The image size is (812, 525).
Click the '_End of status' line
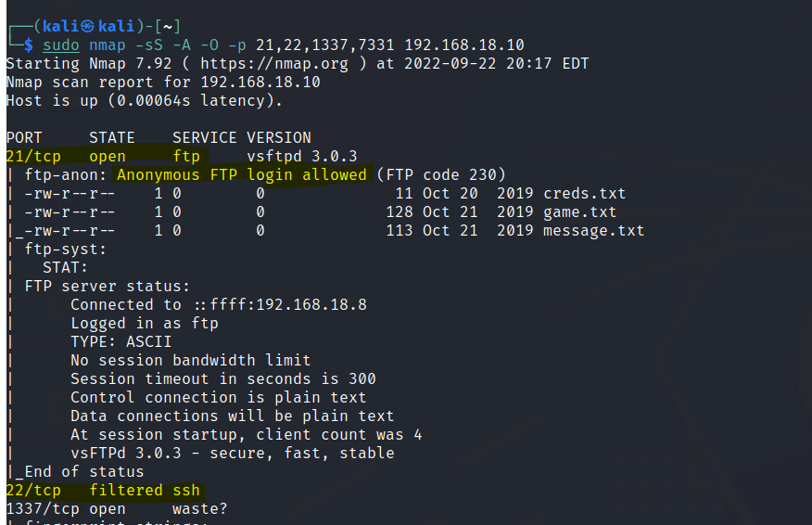coord(79,472)
